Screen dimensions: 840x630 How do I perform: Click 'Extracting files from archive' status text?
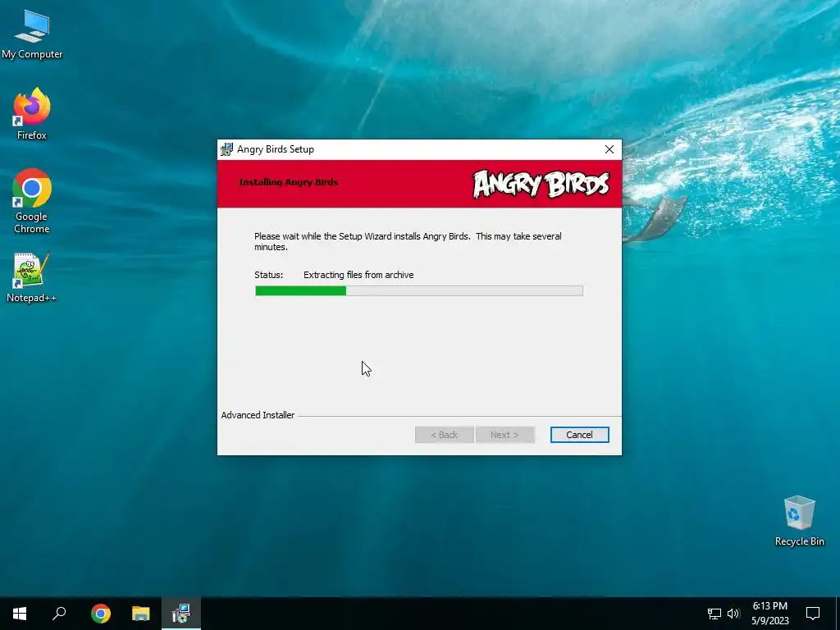pos(358,275)
